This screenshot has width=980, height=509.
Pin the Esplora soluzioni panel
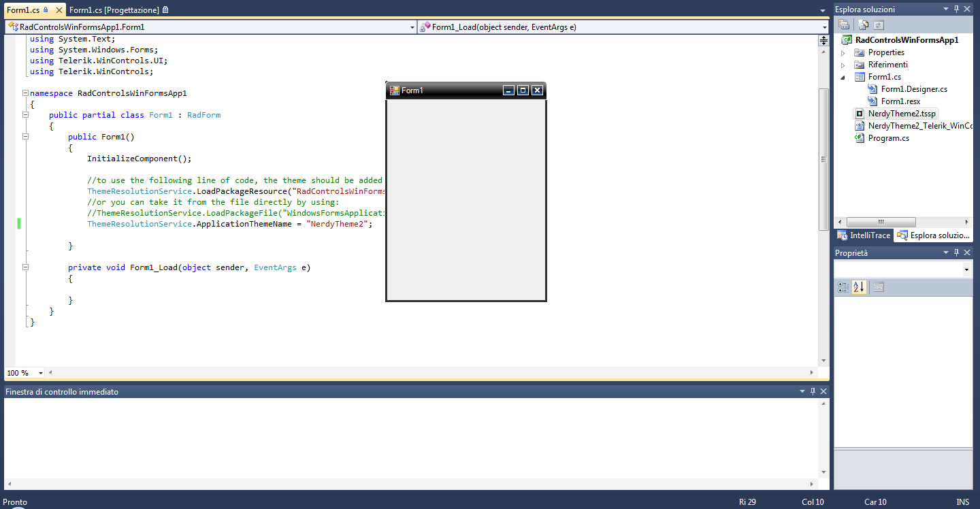[x=956, y=9]
